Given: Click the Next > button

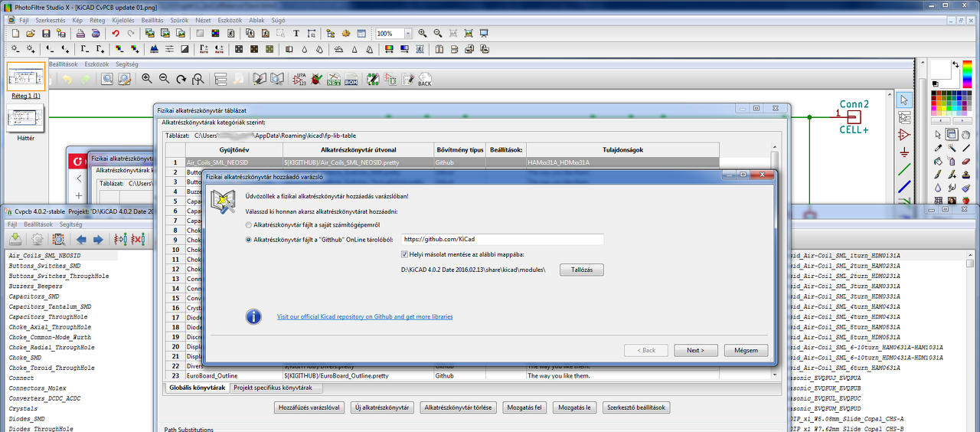Looking at the screenshot, I should coord(695,350).
